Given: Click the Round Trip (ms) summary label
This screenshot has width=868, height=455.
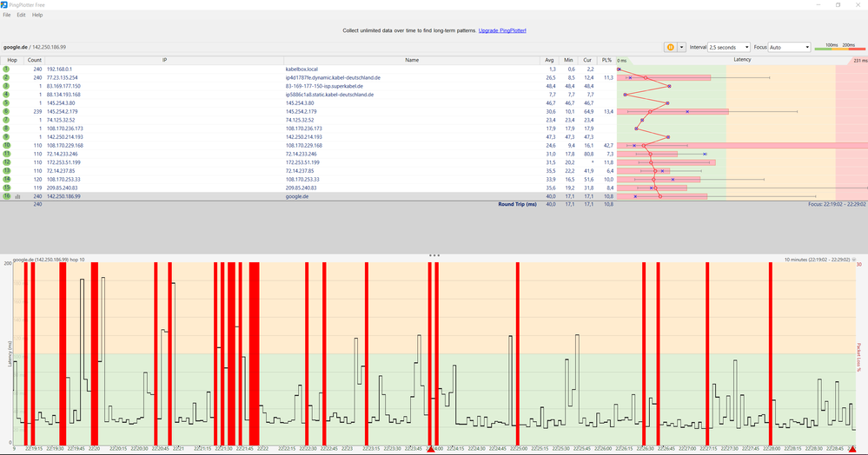Looking at the screenshot, I should pos(517,204).
